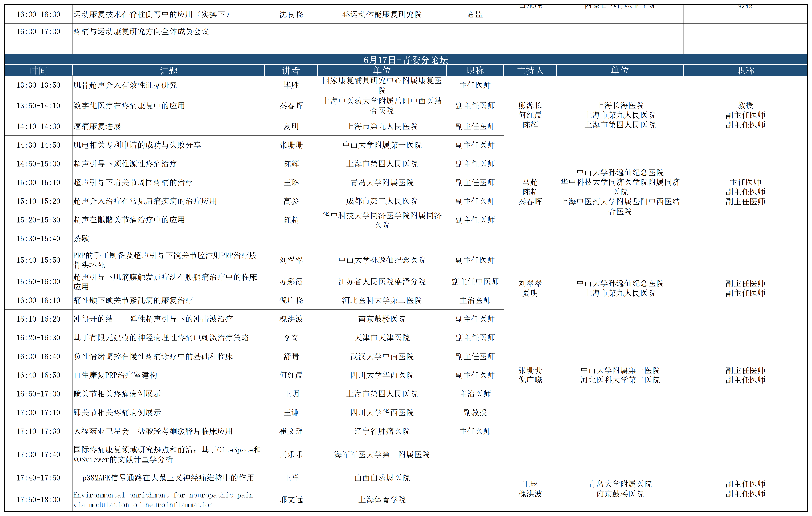The height and width of the screenshot is (516, 812).
Task: Select unit 上海体育学院
Action: [382, 499]
